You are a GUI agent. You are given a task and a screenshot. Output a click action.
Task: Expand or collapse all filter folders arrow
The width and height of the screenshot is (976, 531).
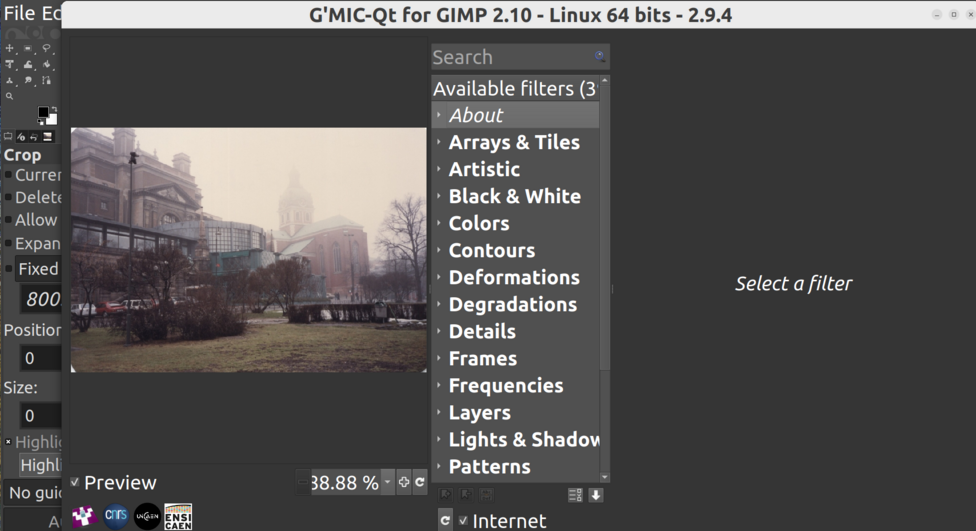(596, 495)
